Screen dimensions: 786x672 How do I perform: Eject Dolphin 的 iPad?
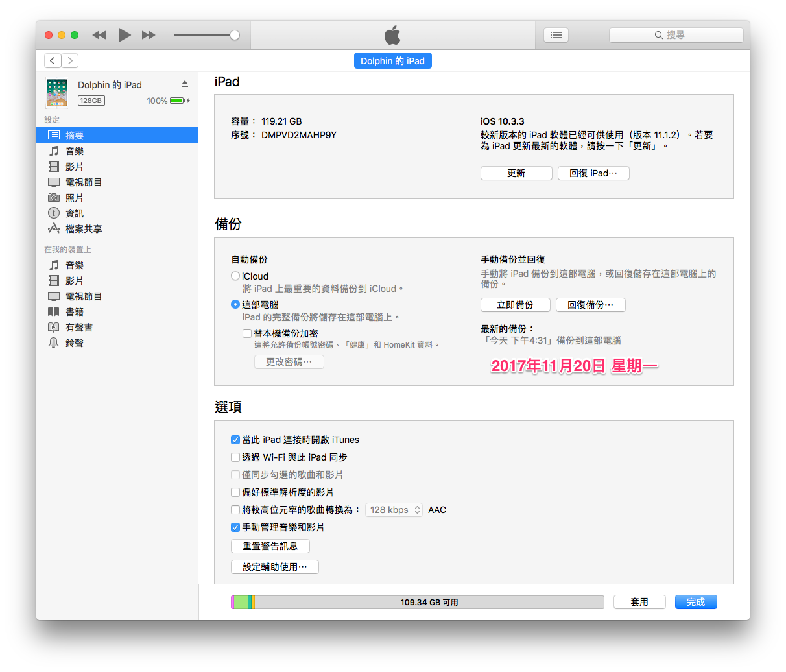[185, 84]
